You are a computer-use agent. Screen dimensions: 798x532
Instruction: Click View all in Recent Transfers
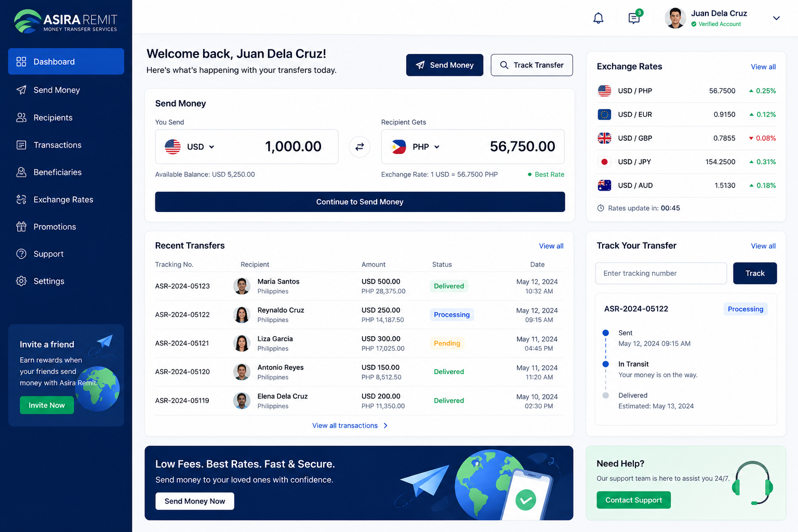(x=551, y=246)
